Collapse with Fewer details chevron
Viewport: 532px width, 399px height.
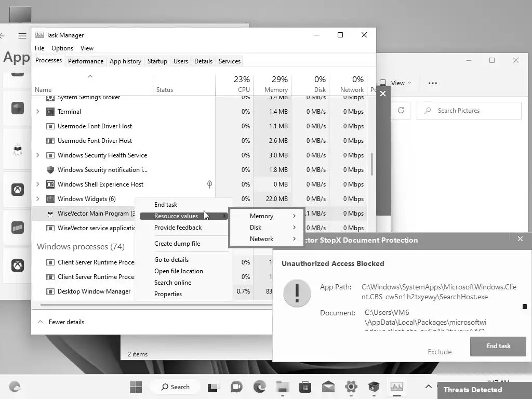41,322
